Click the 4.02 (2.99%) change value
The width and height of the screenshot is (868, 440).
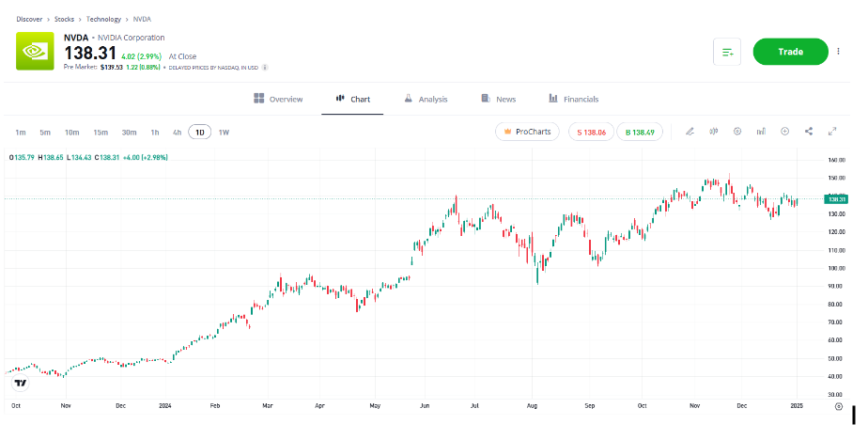[x=142, y=56]
